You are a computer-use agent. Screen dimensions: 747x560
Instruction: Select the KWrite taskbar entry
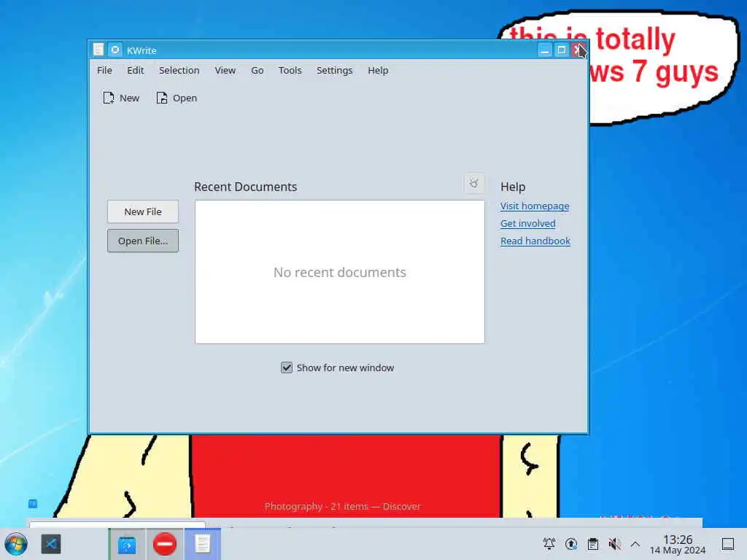click(x=203, y=544)
